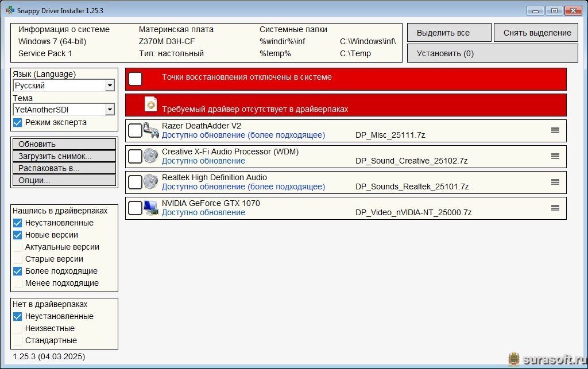The width and height of the screenshot is (588, 369).
Task: Click the red missing driver notification bar
Action: (356, 105)
